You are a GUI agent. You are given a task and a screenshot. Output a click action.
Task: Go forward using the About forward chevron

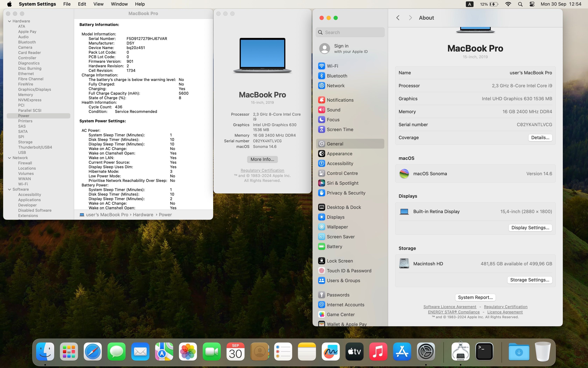tap(410, 18)
